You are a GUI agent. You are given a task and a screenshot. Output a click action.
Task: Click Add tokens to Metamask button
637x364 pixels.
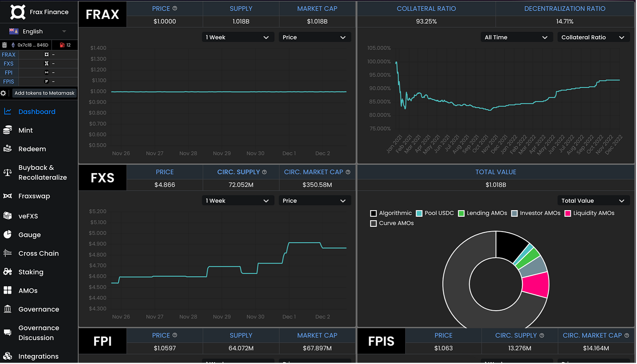[45, 93]
